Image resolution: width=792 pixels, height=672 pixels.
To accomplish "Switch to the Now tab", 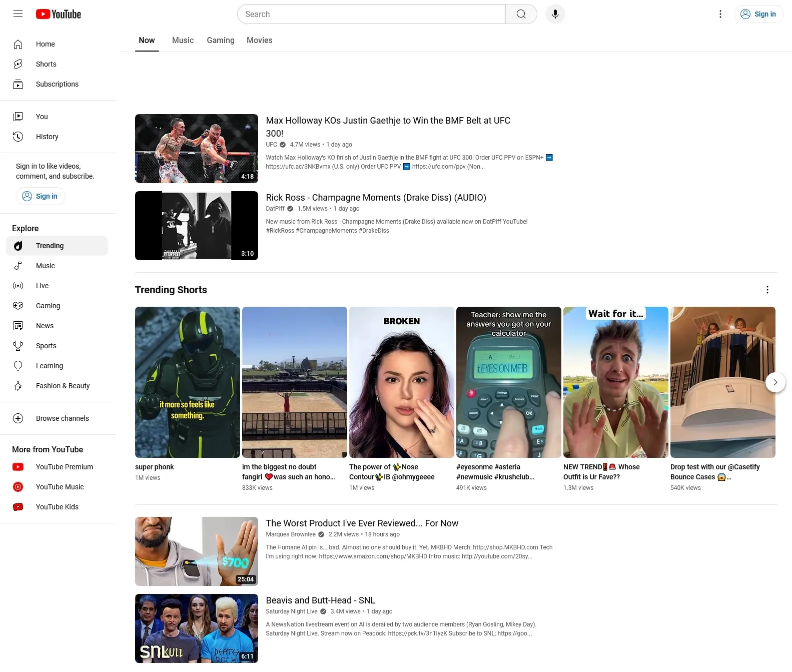I will click(147, 41).
